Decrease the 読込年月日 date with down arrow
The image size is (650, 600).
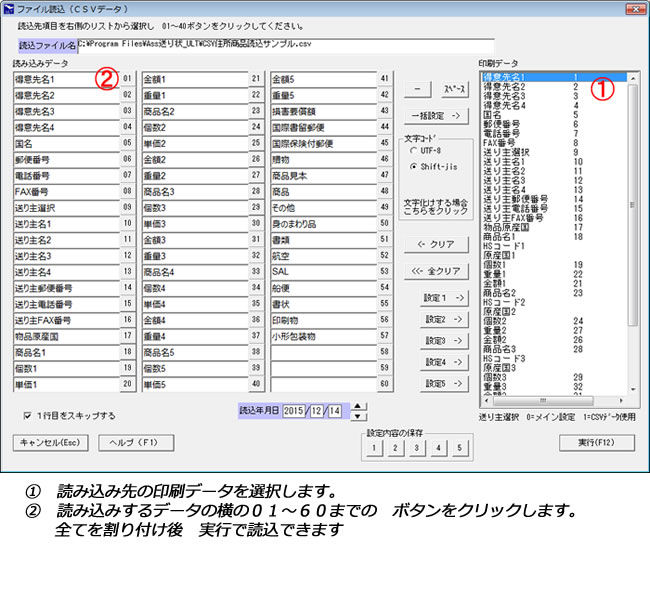click(x=360, y=416)
